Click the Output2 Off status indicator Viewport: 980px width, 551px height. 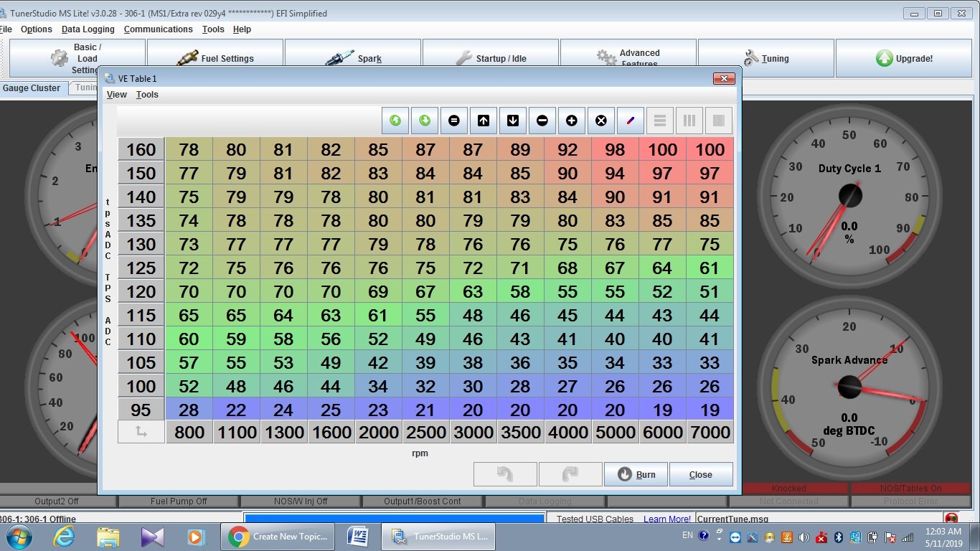point(57,501)
